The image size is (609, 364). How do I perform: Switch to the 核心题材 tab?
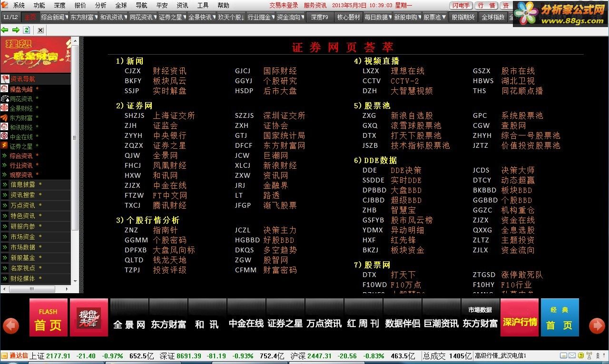[348, 17]
